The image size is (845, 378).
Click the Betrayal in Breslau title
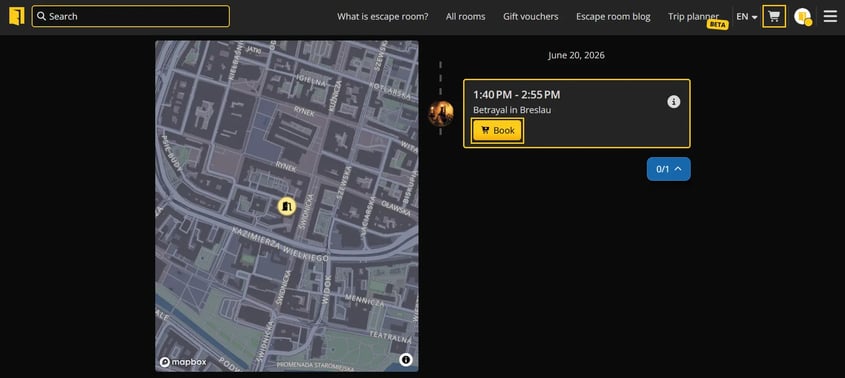pyautogui.click(x=512, y=110)
